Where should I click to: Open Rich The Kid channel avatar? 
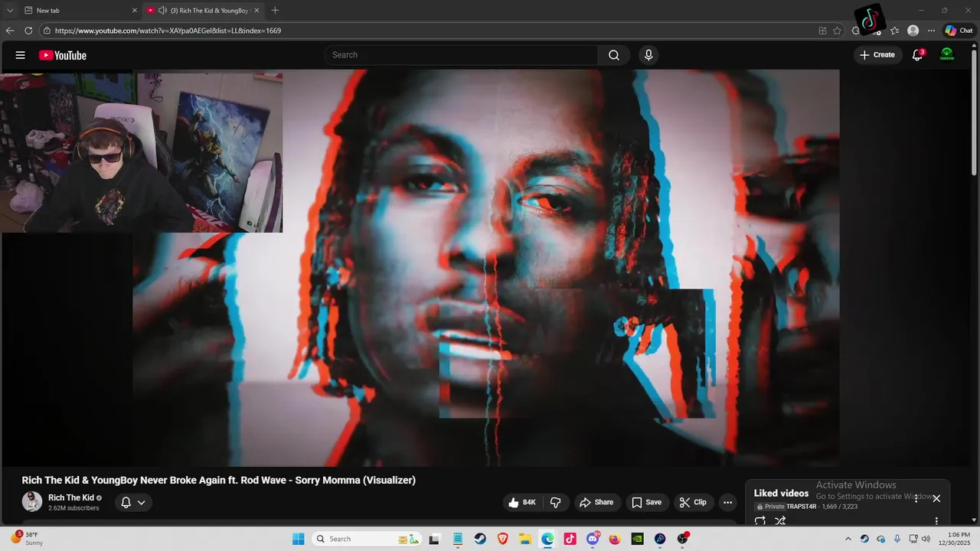coord(32,502)
